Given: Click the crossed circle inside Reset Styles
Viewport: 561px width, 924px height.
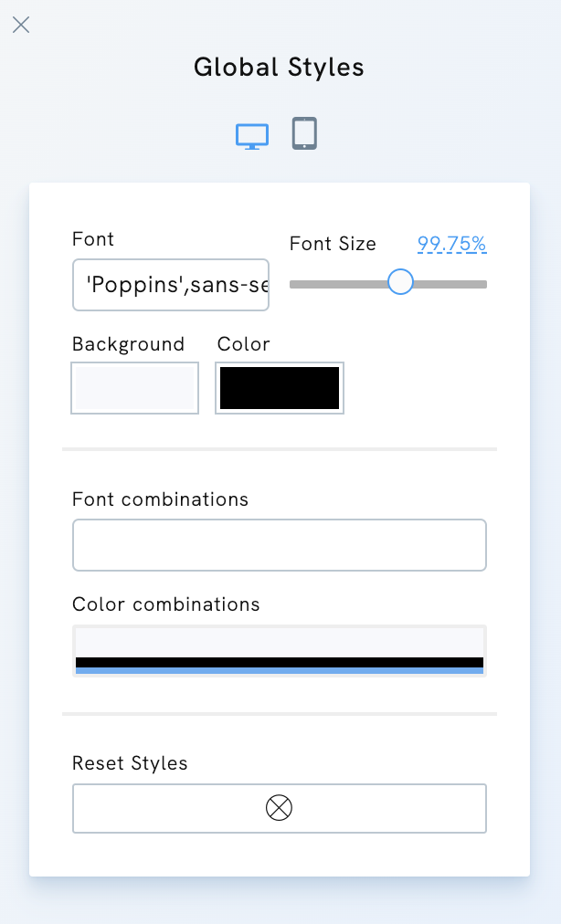Looking at the screenshot, I should tap(279, 807).
